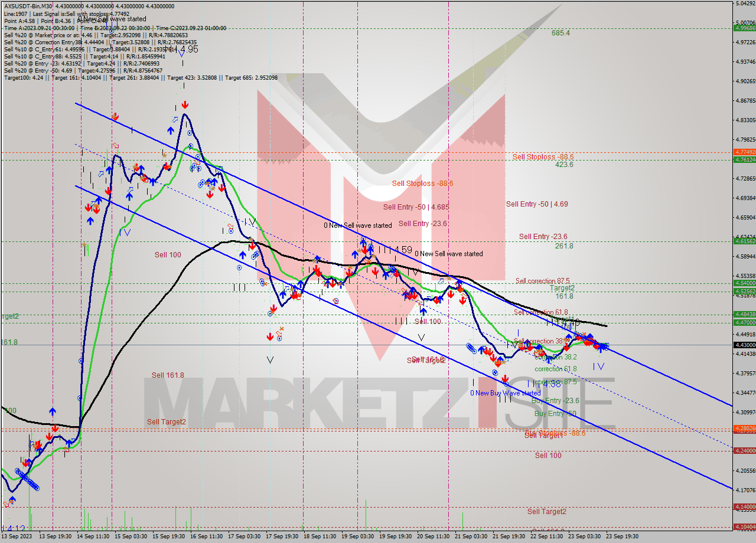Click the green 4.6156 price tag

[x=744, y=241]
